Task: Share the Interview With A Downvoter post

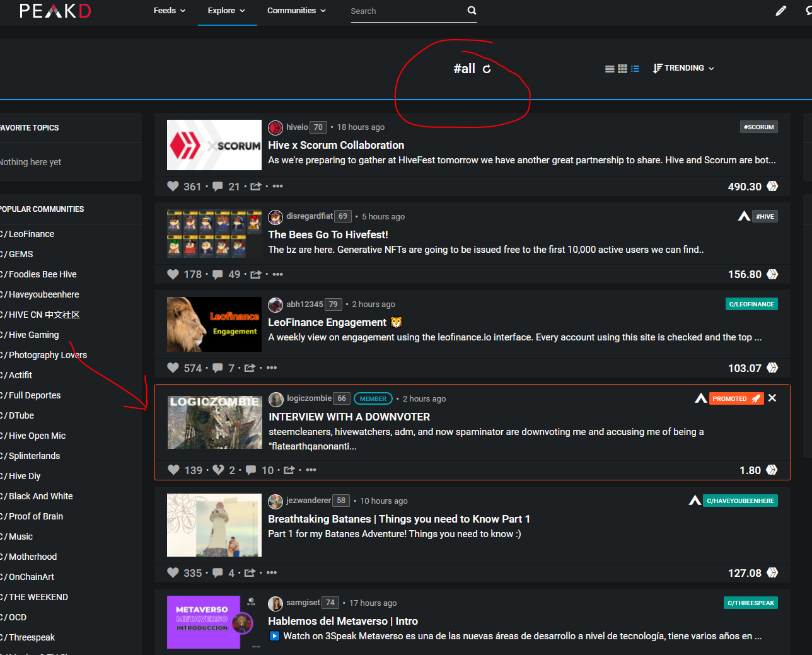Action: 289,470
